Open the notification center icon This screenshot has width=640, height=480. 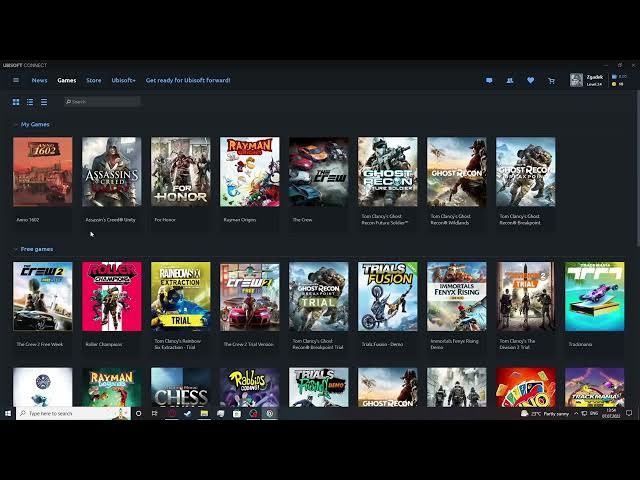[x=629, y=413]
